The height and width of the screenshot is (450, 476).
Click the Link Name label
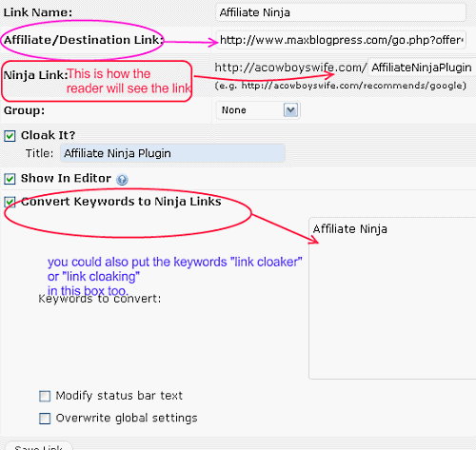38,12
